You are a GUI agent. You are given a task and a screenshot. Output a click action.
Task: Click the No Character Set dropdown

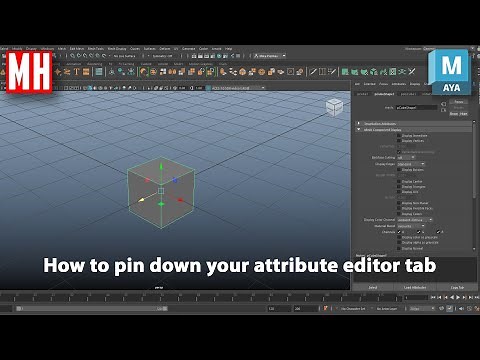click(353, 309)
